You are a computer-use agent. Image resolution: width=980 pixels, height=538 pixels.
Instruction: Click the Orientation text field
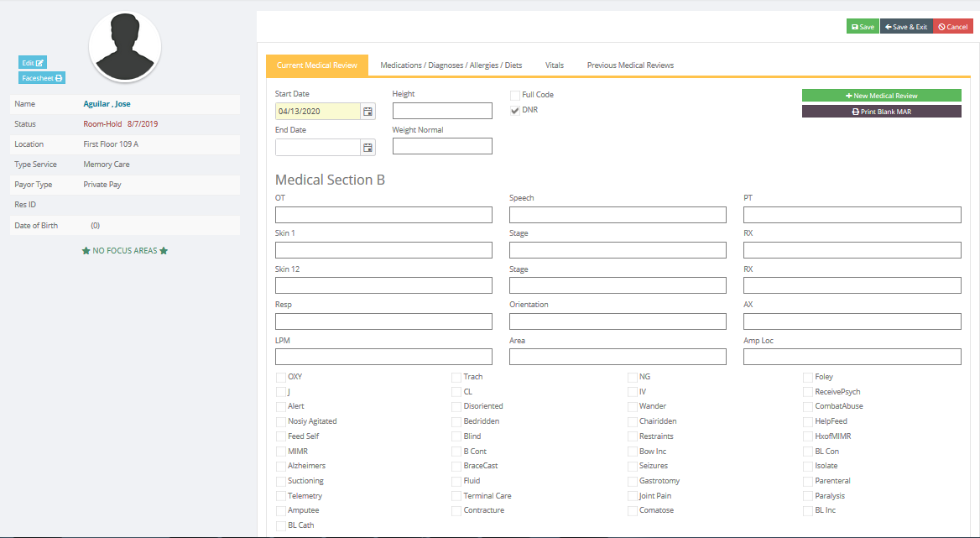click(x=618, y=321)
